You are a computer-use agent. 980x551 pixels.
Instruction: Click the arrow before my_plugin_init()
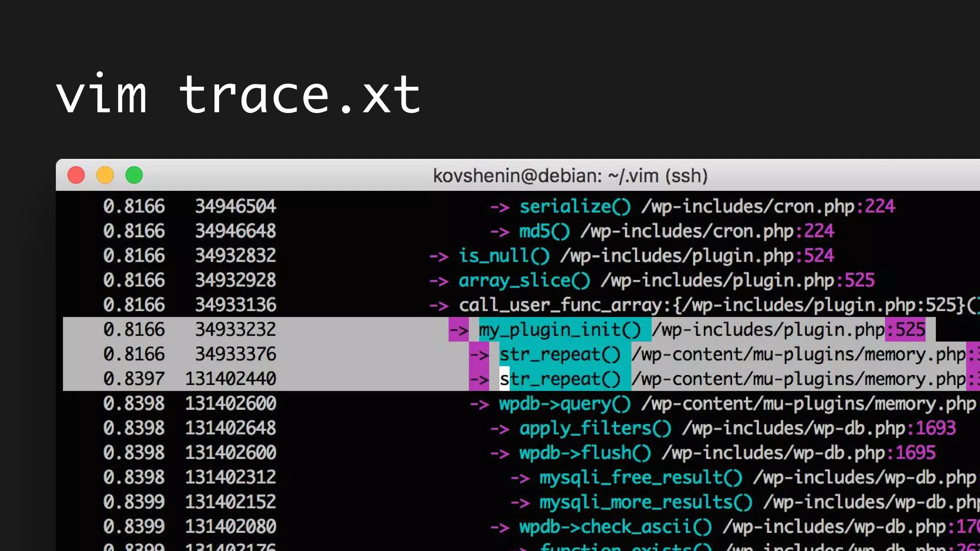point(458,330)
